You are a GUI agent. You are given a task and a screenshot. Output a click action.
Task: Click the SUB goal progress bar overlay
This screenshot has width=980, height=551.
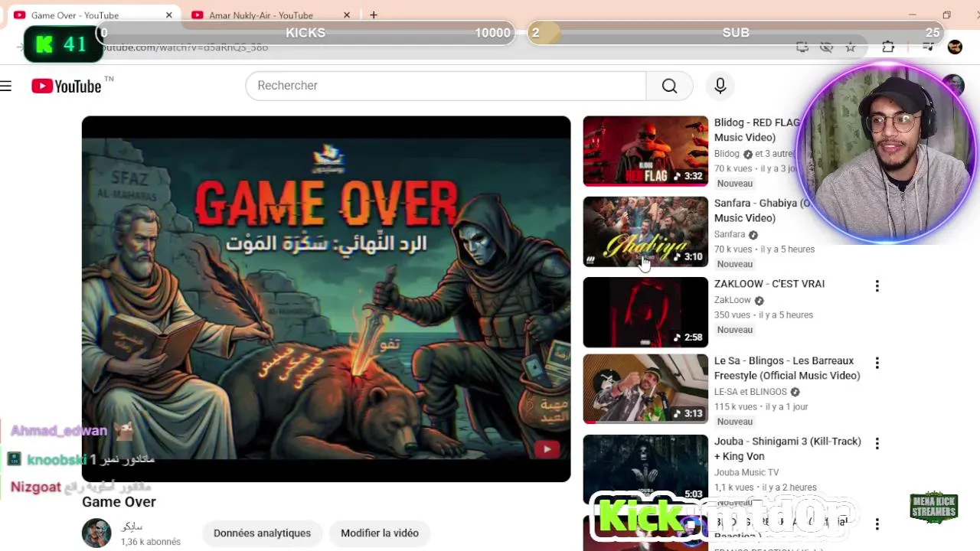736,33
